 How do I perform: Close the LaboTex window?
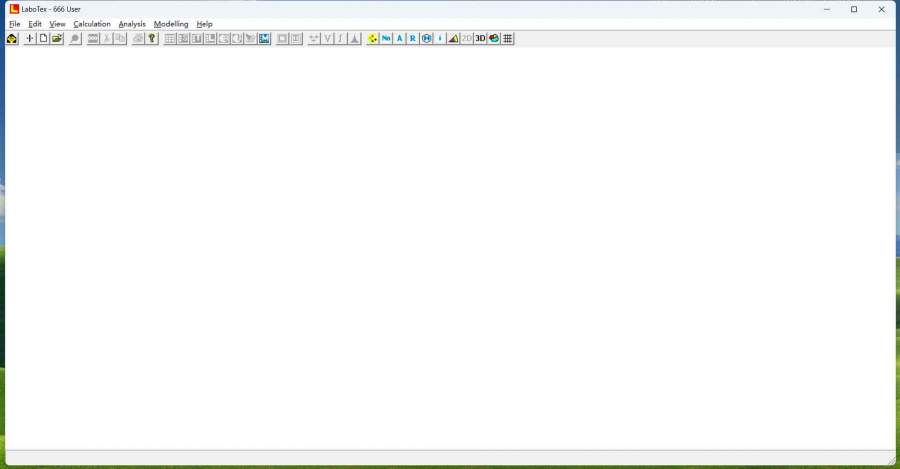pyautogui.click(x=882, y=9)
